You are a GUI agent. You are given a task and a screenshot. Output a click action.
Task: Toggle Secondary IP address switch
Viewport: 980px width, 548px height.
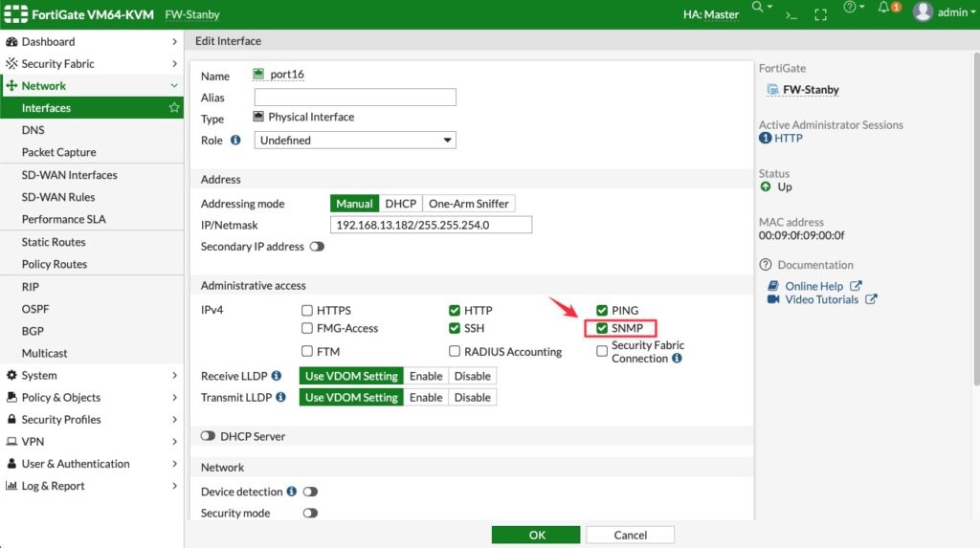click(317, 246)
